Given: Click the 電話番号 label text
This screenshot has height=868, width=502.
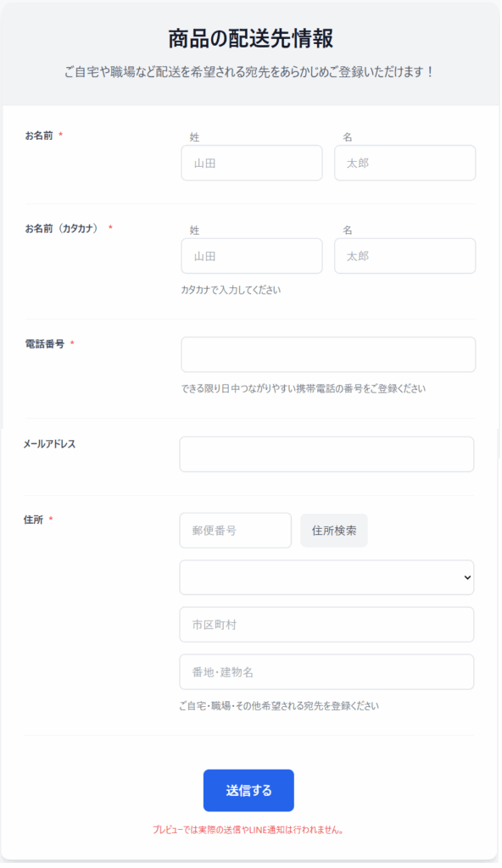Looking at the screenshot, I should [44, 344].
